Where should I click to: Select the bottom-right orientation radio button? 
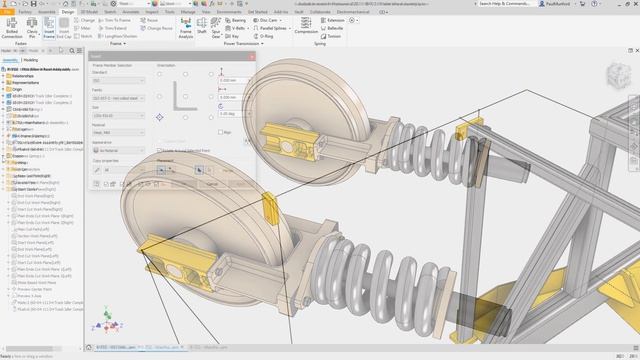coord(211,118)
